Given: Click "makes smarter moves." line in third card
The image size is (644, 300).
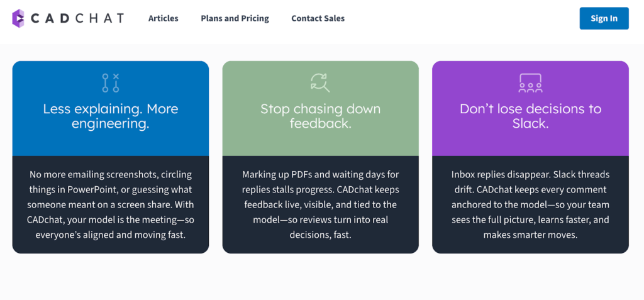Looking at the screenshot, I should pyautogui.click(x=530, y=235).
